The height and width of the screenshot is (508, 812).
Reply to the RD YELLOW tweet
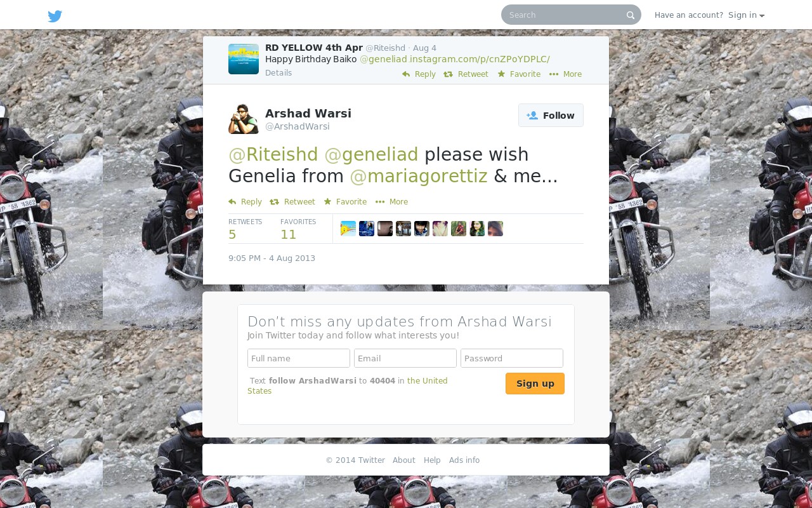[x=419, y=74]
